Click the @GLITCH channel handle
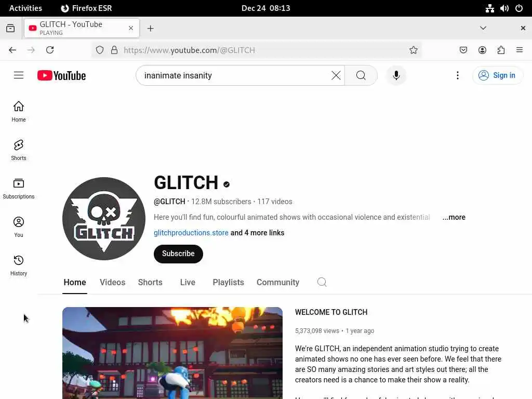 169,202
